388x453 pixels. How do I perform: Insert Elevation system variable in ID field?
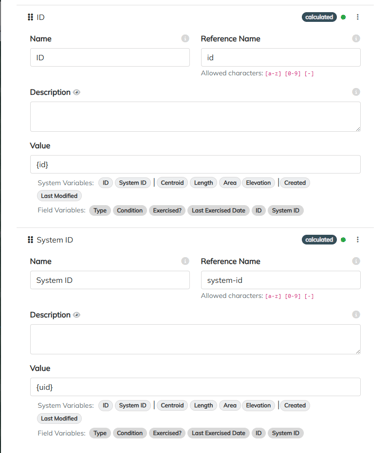pyautogui.click(x=258, y=183)
